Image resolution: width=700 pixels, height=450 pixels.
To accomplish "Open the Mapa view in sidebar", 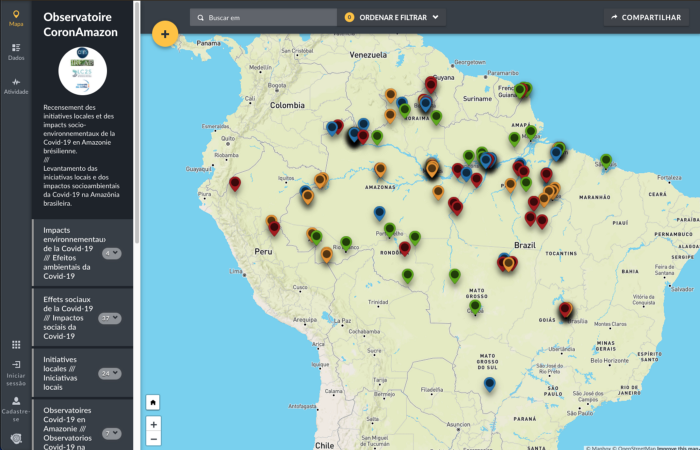I will point(16,17).
